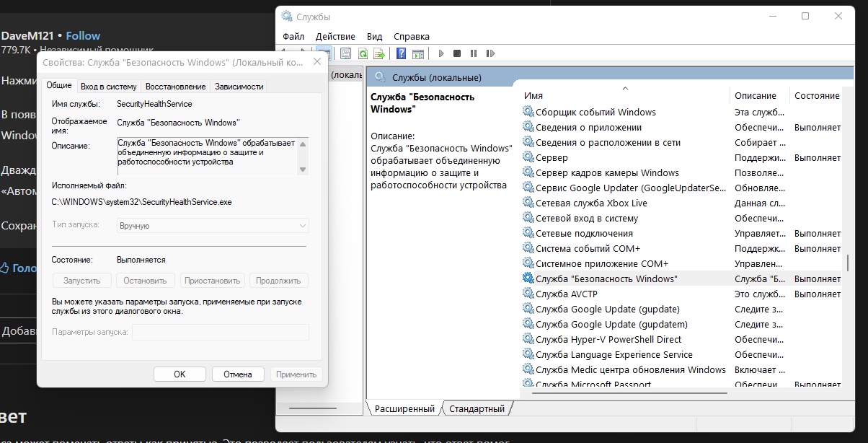Screen dimensions: 868x443
Task: Click OK in the properties dialog
Action: pyautogui.click(x=180, y=374)
